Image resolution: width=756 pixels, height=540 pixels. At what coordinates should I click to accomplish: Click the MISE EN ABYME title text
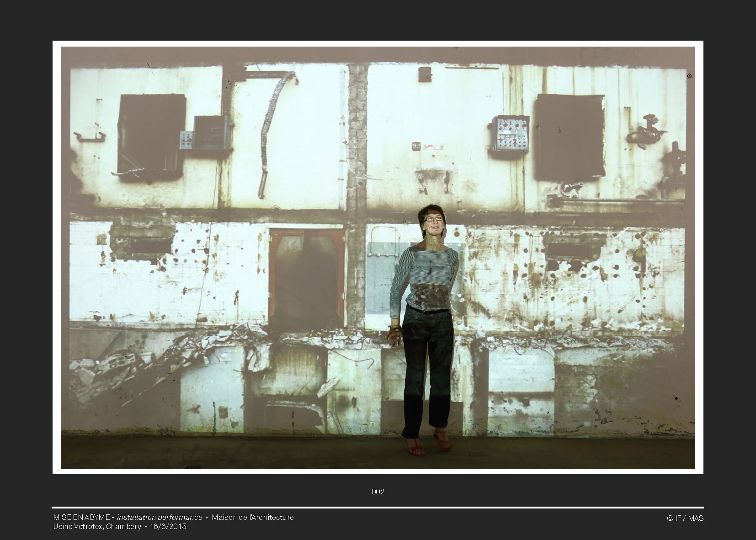(81, 517)
